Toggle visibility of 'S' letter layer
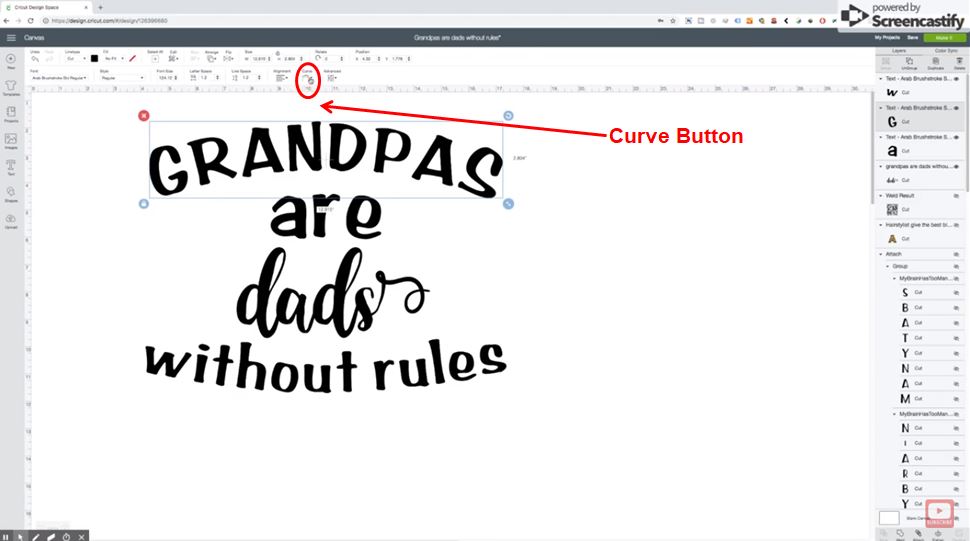Viewport: 970px width, 541px height. (x=956, y=292)
